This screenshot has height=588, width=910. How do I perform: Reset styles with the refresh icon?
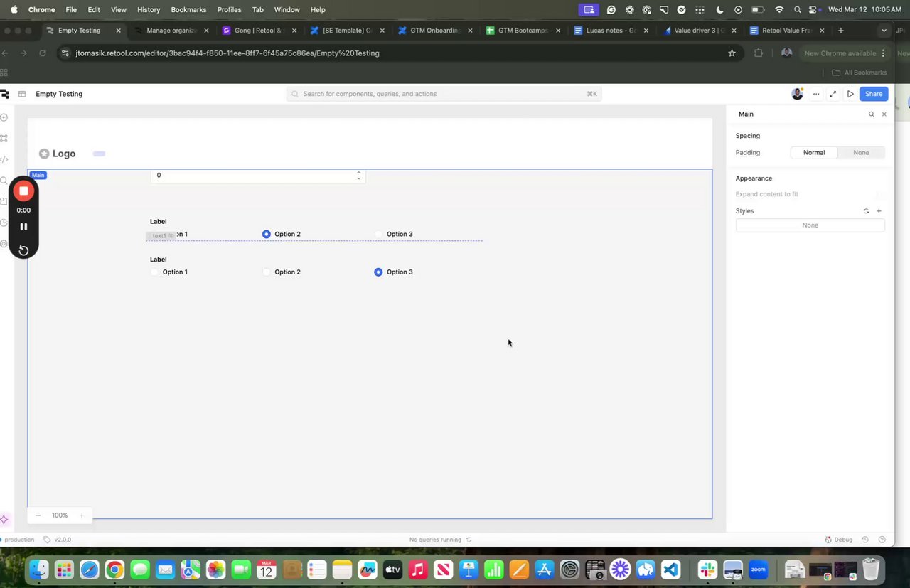click(x=866, y=211)
